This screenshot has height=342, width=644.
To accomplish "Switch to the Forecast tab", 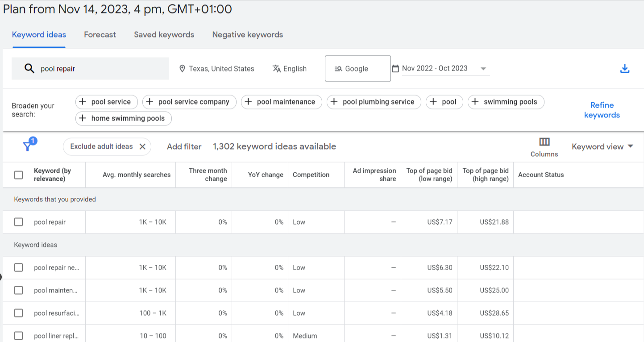I will pyautogui.click(x=100, y=35).
